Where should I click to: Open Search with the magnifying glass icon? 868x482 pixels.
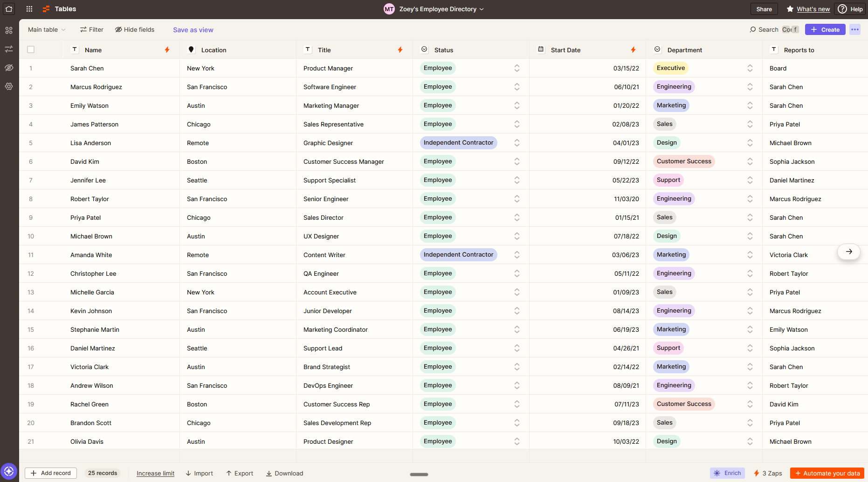(x=753, y=29)
